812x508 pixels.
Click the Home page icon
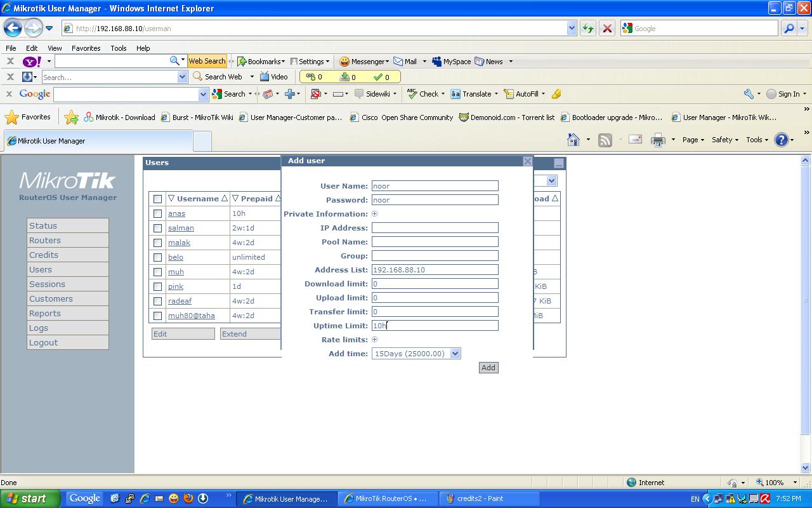[573, 140]
